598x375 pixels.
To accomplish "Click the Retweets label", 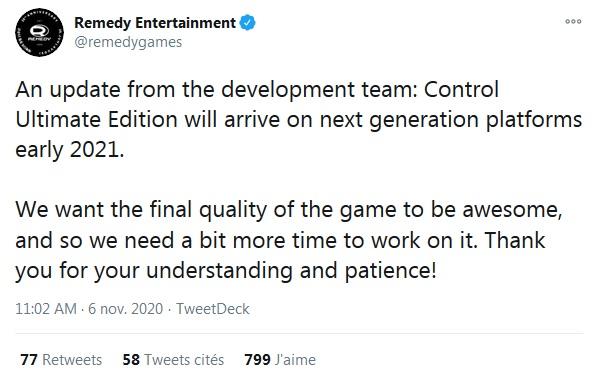I will point(72,360).
